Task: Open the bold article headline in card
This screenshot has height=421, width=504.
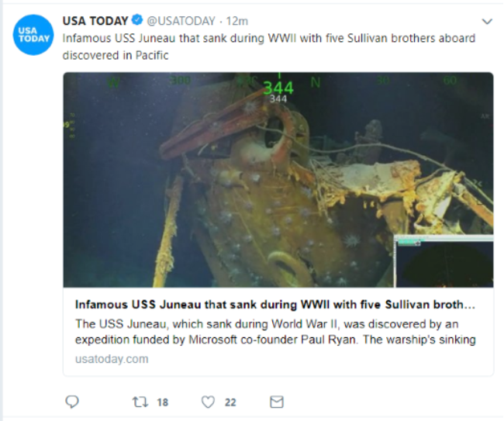Action: [x=275, y=305]
